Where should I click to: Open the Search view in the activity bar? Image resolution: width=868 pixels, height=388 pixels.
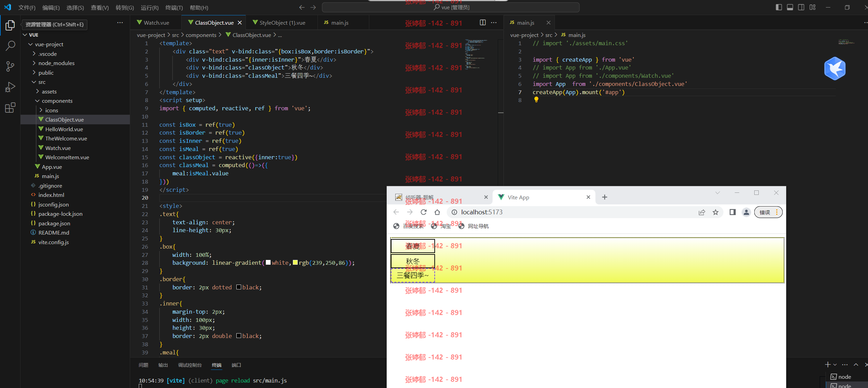click(x=10, y=46)
